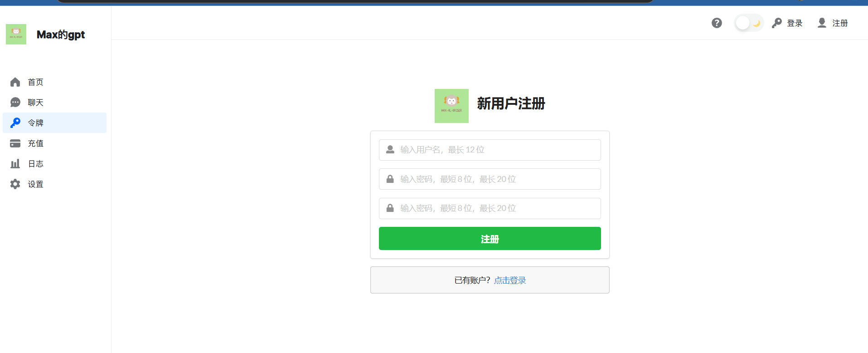The height and width of the screenshot is (353, 868).
Task: Click the green 注册 button
Action: 490,239
